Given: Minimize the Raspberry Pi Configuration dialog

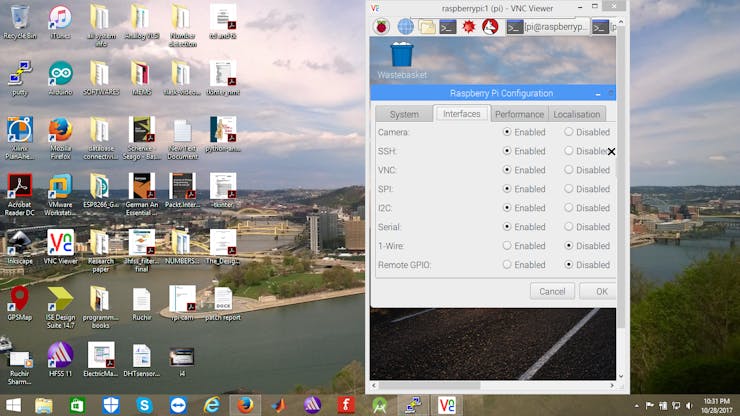Looking at the screenshot, I should pyautogui.click(x=598, y=93).
